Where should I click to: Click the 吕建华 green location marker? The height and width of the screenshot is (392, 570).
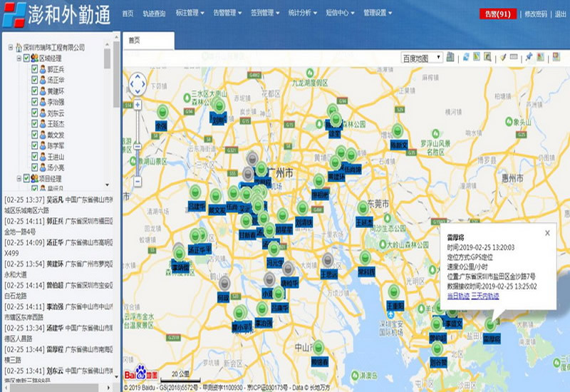click(195, 192)
